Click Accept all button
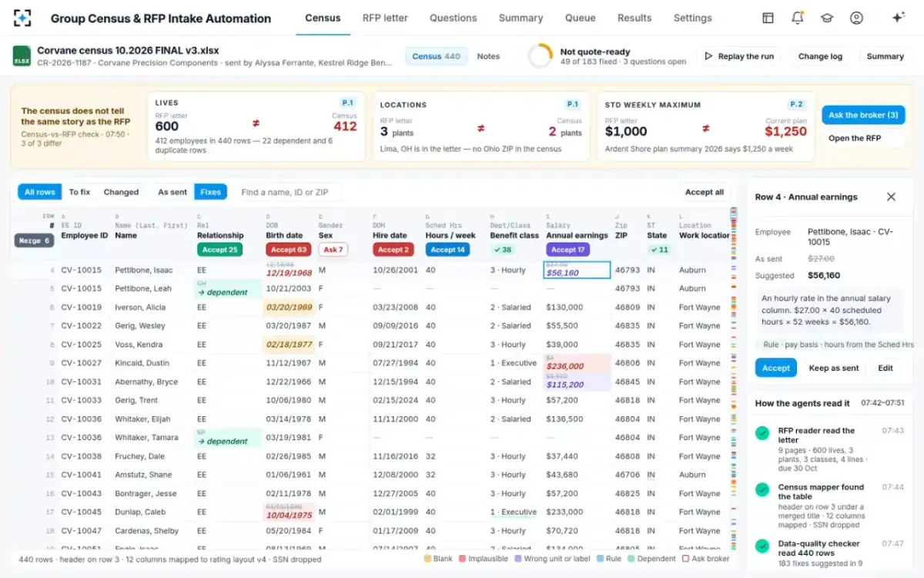The width and height of the screenshot is (924, 578). 705,192
